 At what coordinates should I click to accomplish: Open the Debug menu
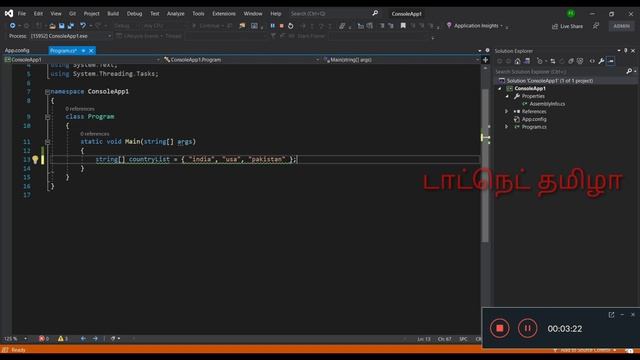[134, 13]
